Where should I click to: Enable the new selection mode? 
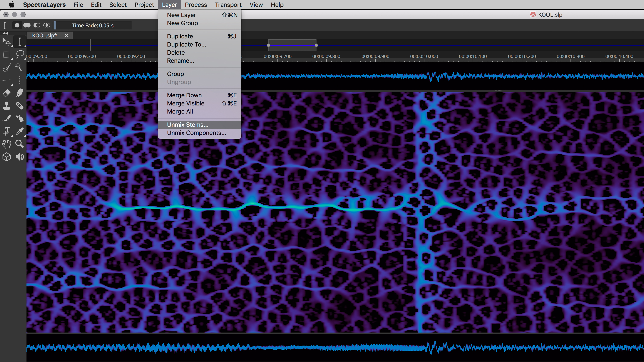point(17,25)
